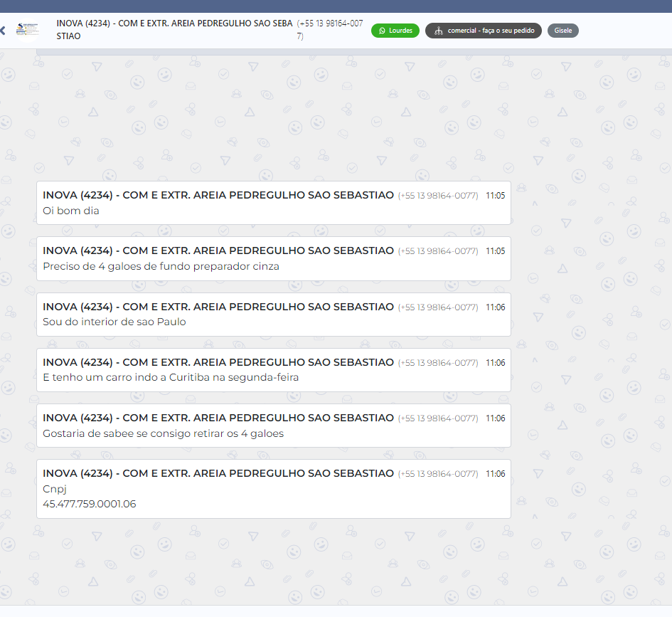
Task: Click the Lourdes channel name
Action: (400, 31)
